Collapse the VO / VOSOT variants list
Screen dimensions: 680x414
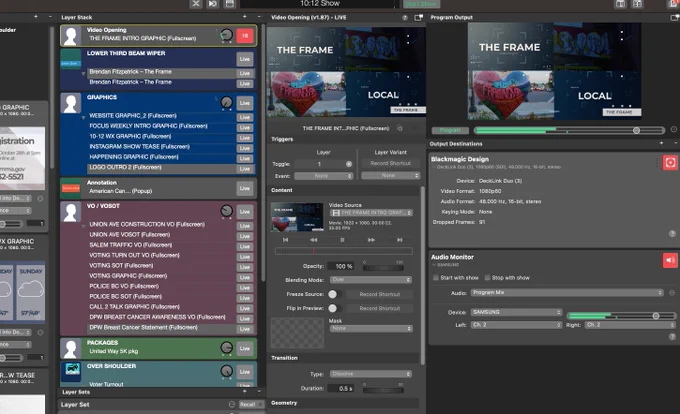click(x=83, y=226)
